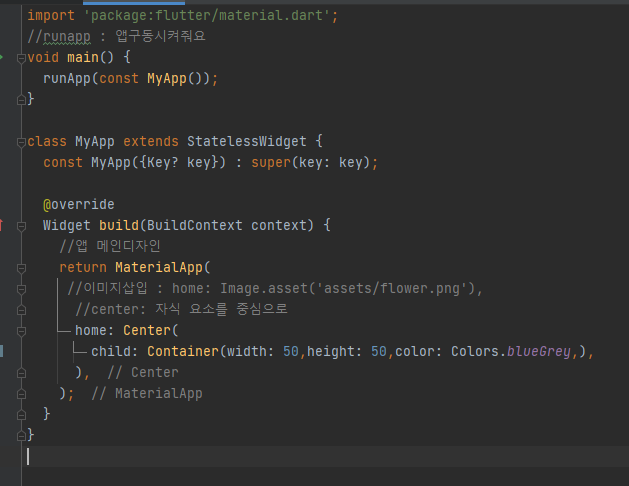Screen dimensions: 629x486
Task: Click fold end marker beside '); // MaterialApp'
Action: pos(21,394)
